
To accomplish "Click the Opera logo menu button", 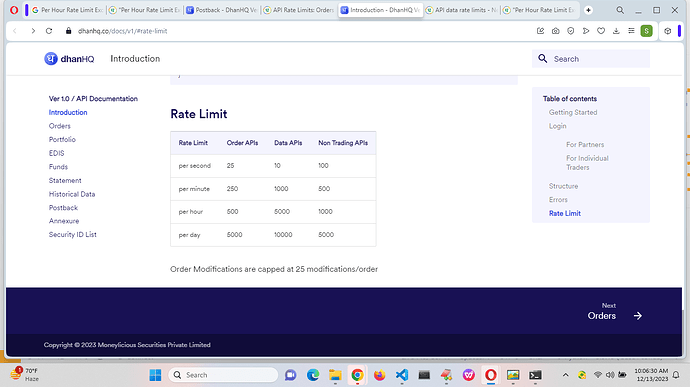I will [14, 10].
